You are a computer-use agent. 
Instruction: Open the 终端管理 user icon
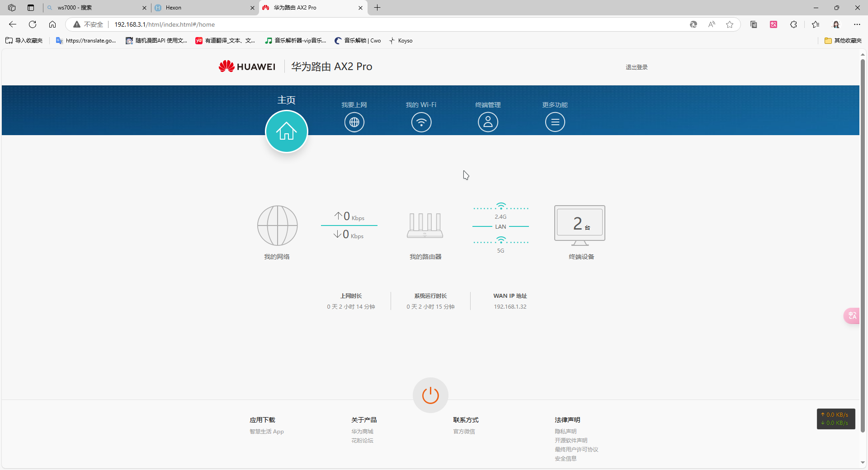coord(488,122)
